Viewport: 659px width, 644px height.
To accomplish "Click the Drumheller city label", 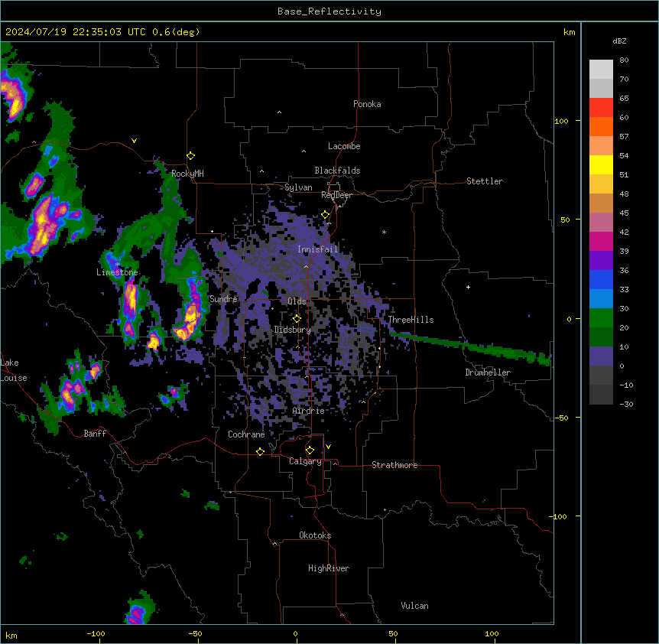I will click(x=488, y=372).
